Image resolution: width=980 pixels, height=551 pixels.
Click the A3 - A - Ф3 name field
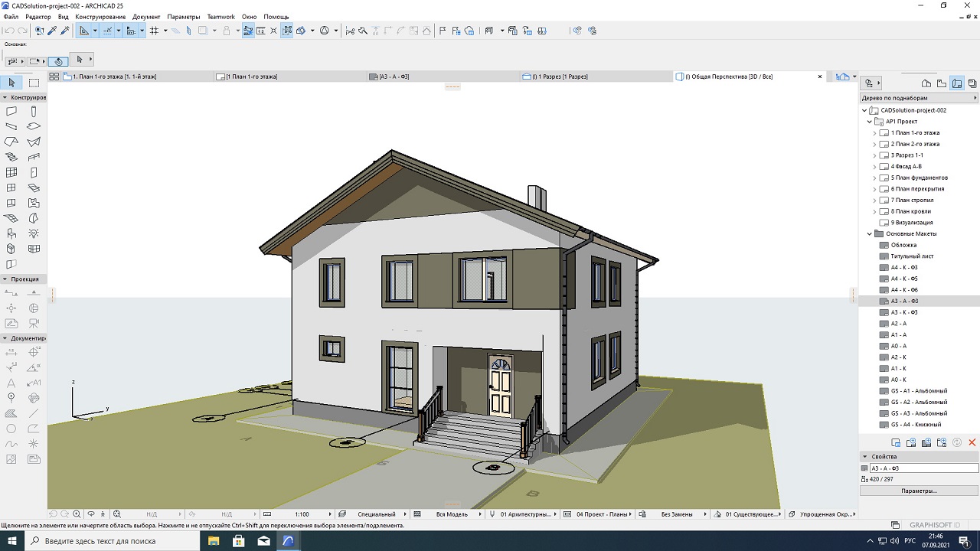pos(923,468)
